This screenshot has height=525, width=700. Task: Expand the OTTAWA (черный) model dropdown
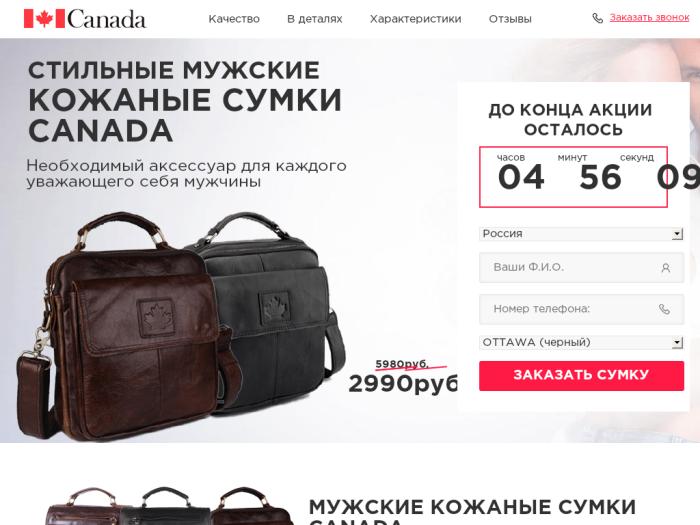(x=581, y=342)
